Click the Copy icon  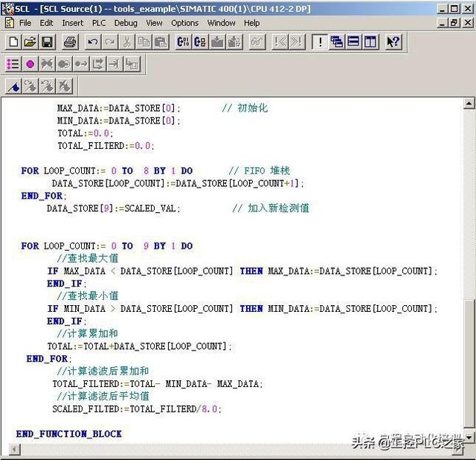coord(144,42)
